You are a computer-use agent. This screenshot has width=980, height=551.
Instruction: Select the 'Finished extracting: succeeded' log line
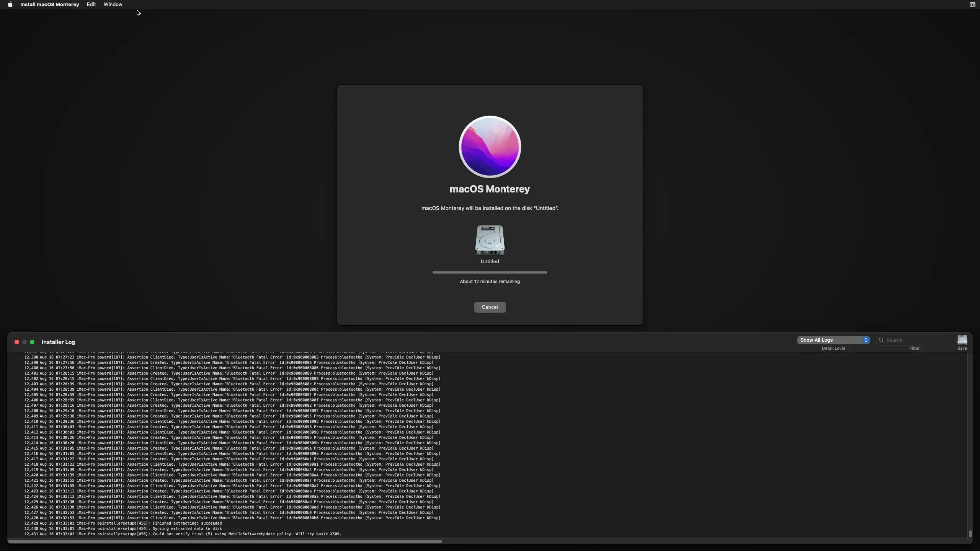pos(187,523)
